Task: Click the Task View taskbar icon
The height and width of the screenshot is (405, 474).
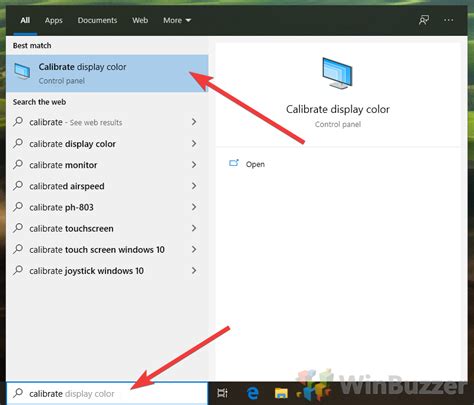Action: 222,393
